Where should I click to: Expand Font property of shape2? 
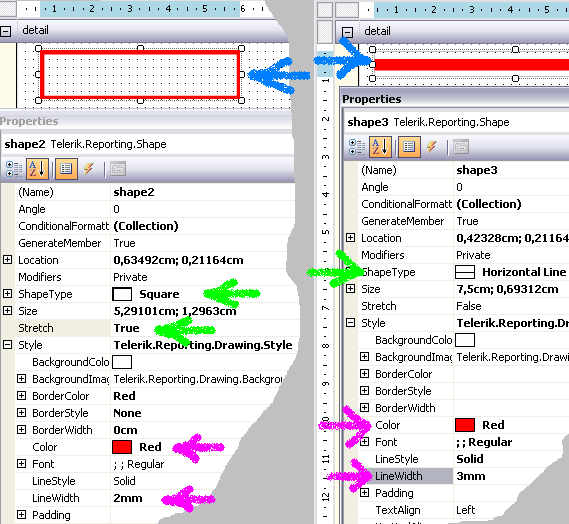(x=21, y=463)
